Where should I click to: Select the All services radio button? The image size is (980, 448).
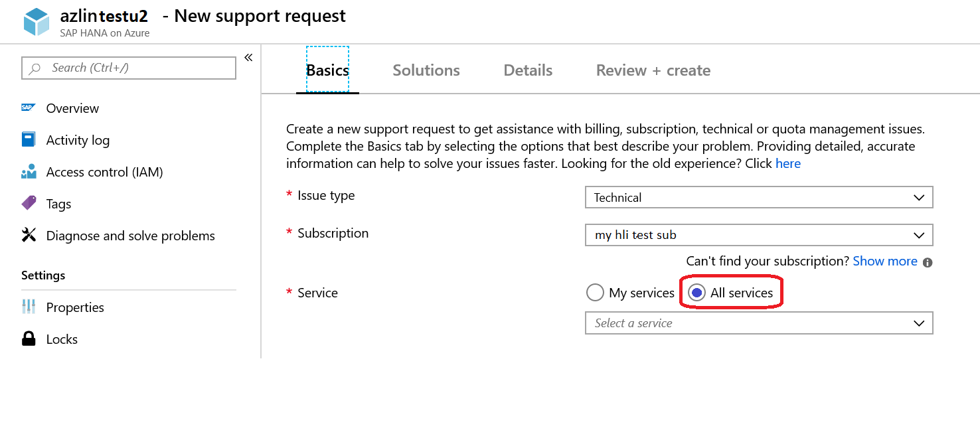click(696, 293)
